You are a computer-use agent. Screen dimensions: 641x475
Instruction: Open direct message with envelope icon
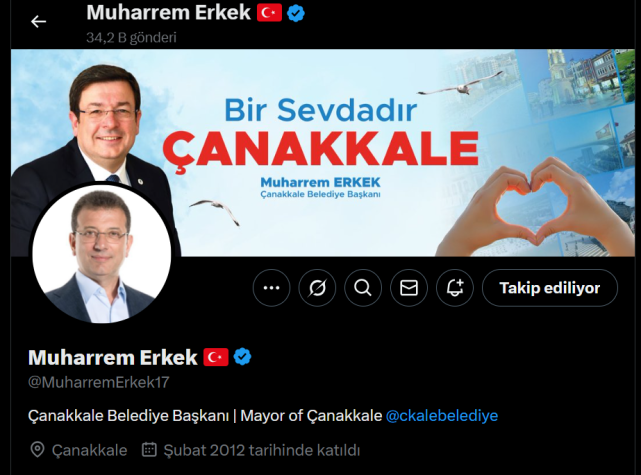409,288
